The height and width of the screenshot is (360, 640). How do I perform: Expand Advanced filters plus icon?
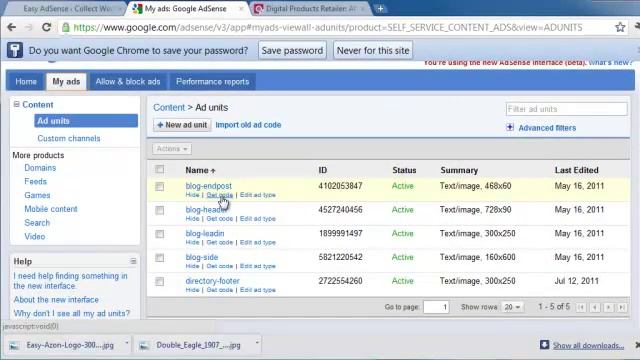click(x=510, y=127)
